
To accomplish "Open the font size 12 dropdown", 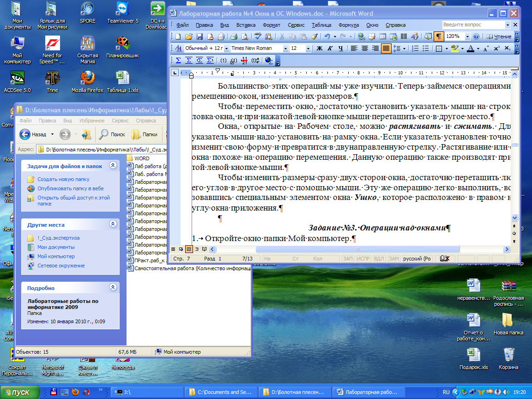I will tap(308, 48).
